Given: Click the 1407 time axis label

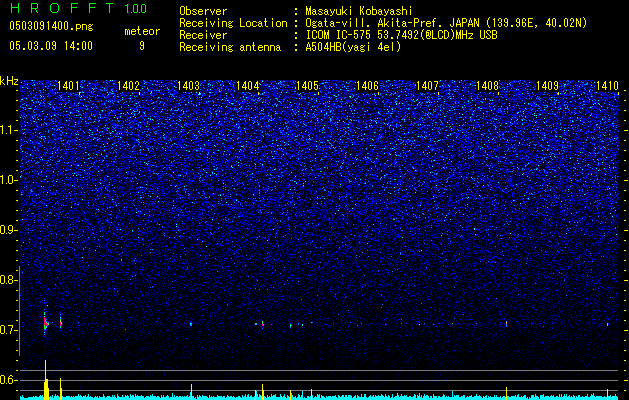Looking at the screenshot, I should (427, 86).
